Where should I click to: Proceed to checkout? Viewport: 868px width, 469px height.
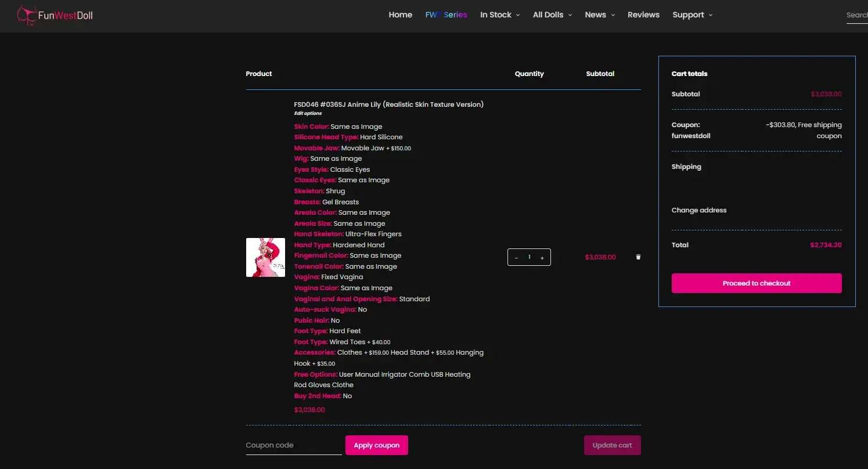click(x=757, y=283)
